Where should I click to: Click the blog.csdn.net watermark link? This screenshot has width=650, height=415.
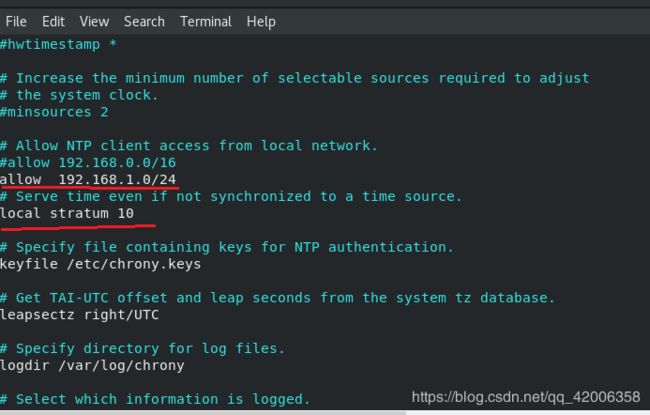coord(526,397)
